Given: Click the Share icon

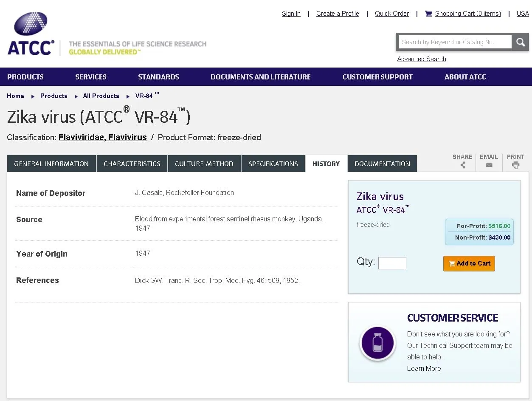Looking at the screenshot, I should (x=462, y=165).
